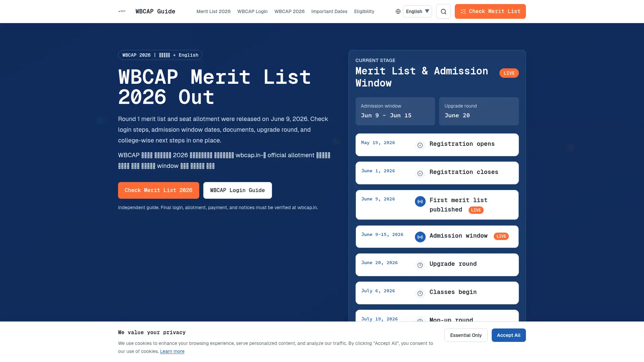Click the We value your privacy heading
644x362 pixels.
pos(152,333)
